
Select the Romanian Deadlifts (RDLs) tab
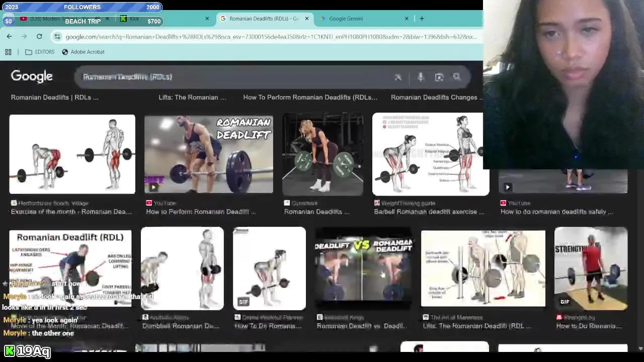264,19
